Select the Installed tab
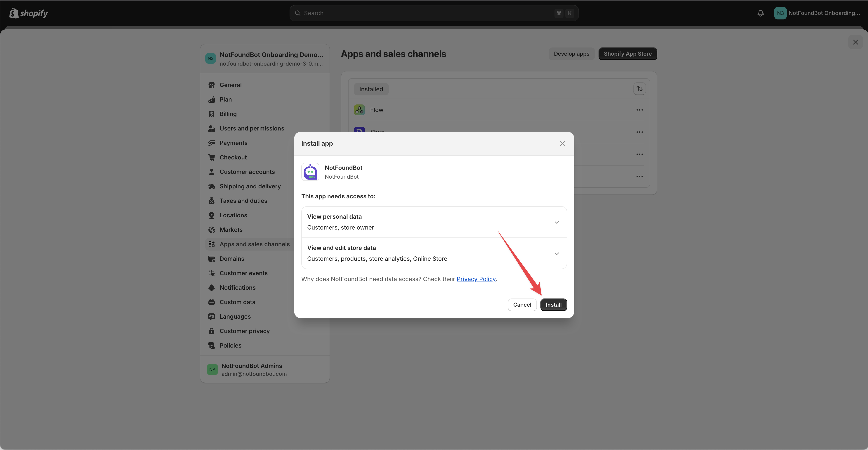Viewport: 868px width, 450px height. 371,89
